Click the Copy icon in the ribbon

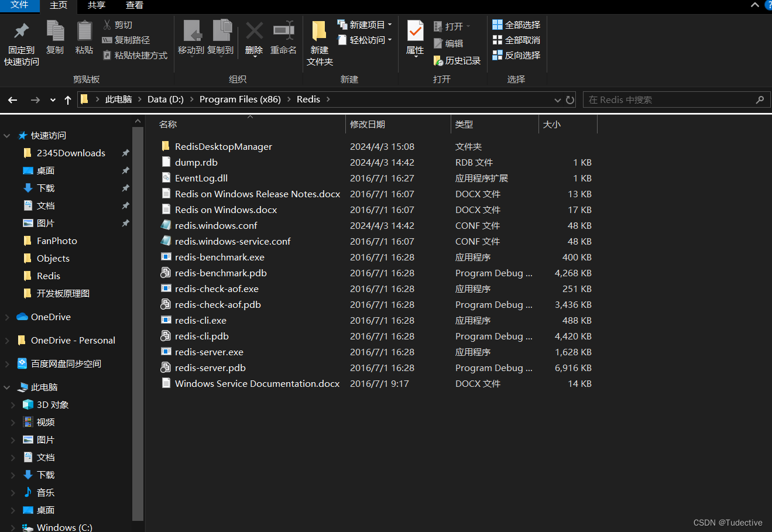[x=55, y=30]
